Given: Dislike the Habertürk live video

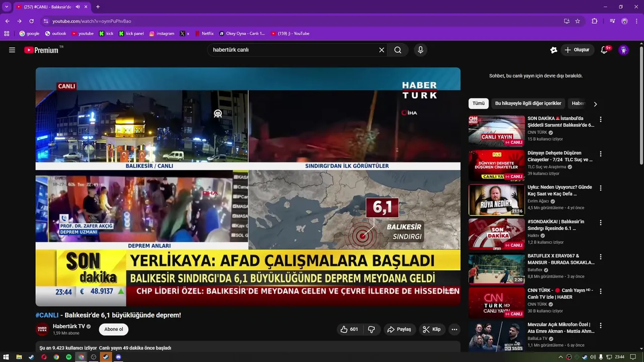Looking at the screenshot, I should [371, 329].
